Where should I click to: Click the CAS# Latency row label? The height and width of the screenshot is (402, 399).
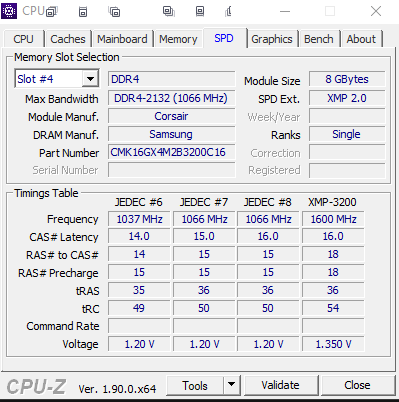pos(64,237)
